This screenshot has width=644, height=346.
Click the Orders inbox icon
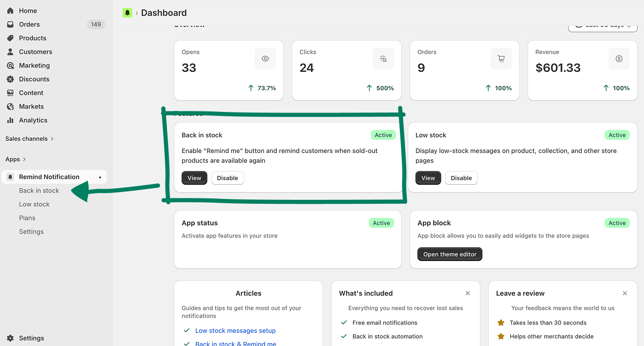pyautogui.click(x=10, y=24)
